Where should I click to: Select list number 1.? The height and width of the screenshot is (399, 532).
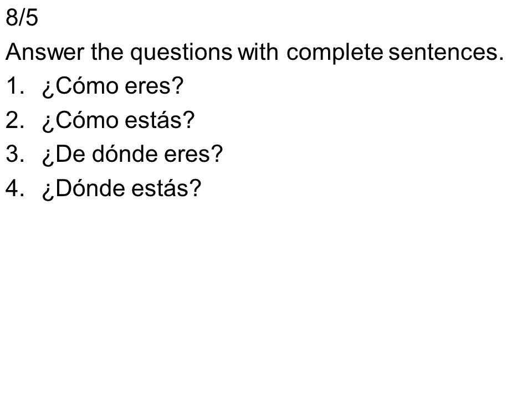[x=15, y=86]
